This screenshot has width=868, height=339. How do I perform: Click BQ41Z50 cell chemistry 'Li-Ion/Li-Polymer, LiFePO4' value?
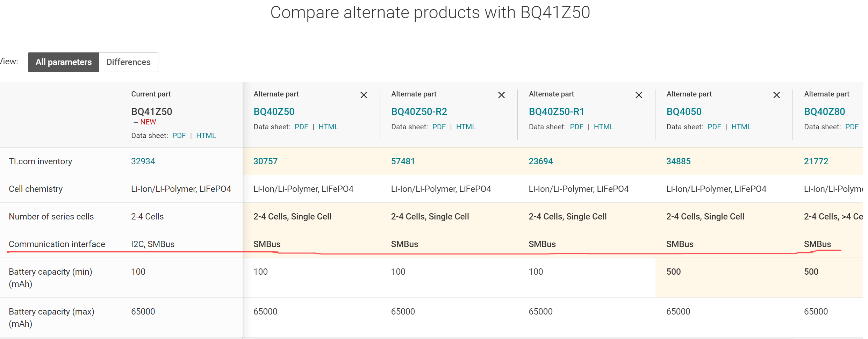click(x=181, y=189)
